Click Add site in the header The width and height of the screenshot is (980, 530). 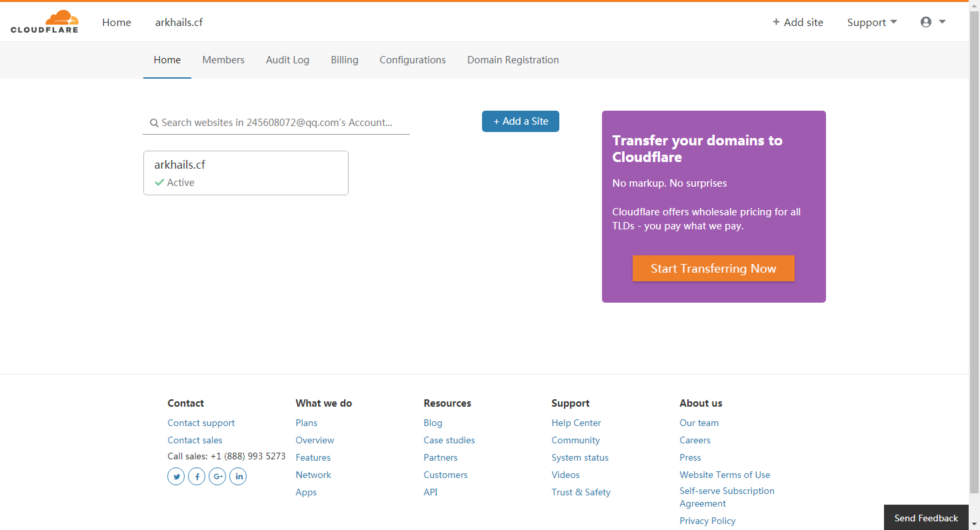click(798, 22)
